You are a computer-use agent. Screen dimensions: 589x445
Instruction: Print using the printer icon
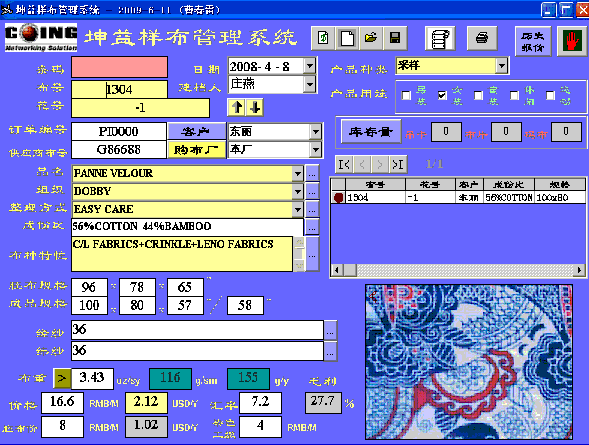(x=482, y=38)
